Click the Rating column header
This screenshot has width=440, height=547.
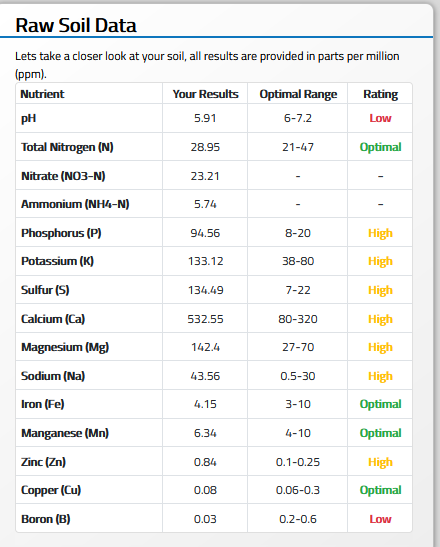(380, 94)
